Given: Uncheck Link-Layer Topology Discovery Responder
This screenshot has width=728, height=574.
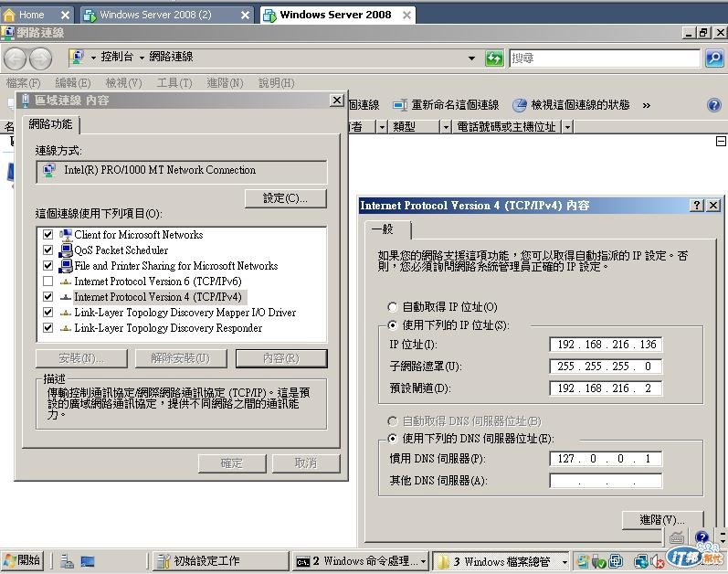Looking at the screenshot, I should click(47, 328).
